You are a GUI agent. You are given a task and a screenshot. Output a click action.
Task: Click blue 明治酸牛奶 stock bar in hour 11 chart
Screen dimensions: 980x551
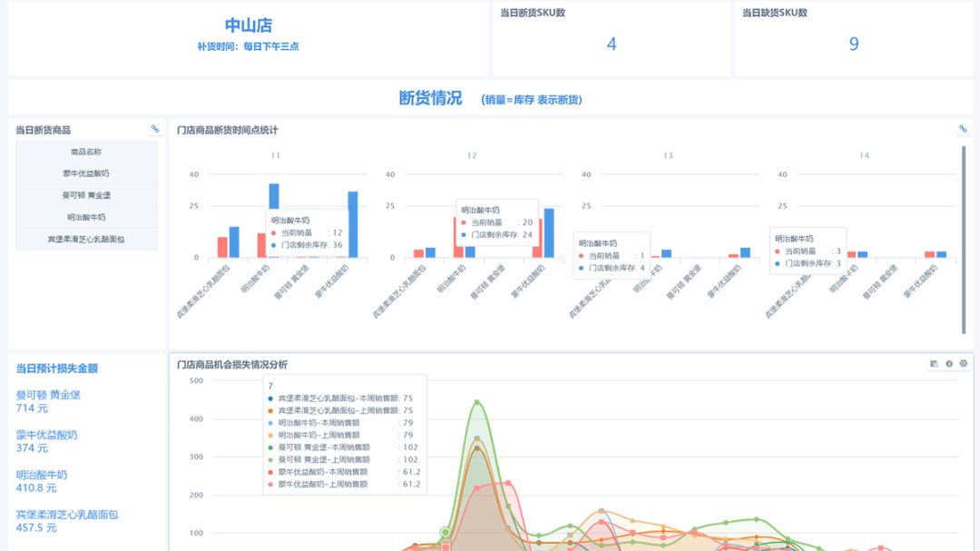coord(274,196)
